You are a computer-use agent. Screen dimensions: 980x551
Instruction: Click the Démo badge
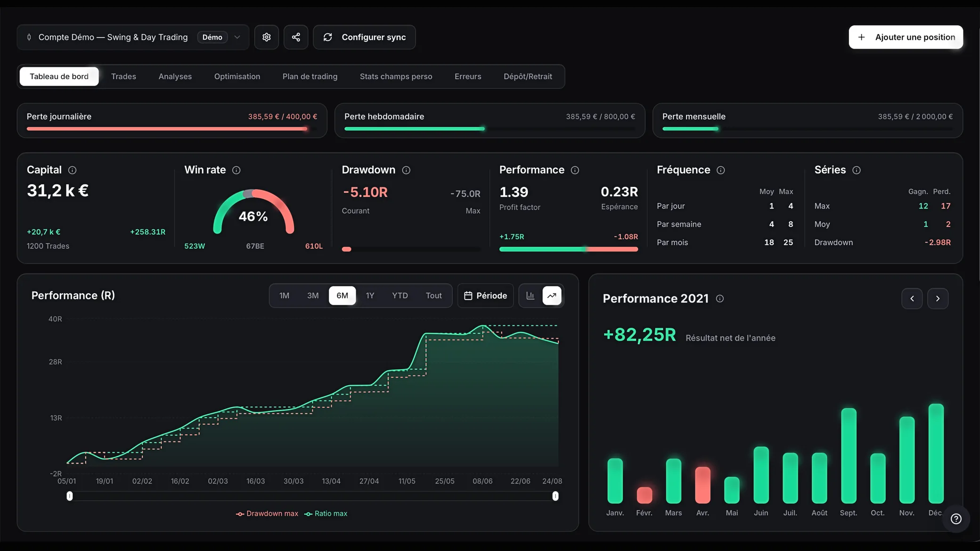tap(212, 37)
